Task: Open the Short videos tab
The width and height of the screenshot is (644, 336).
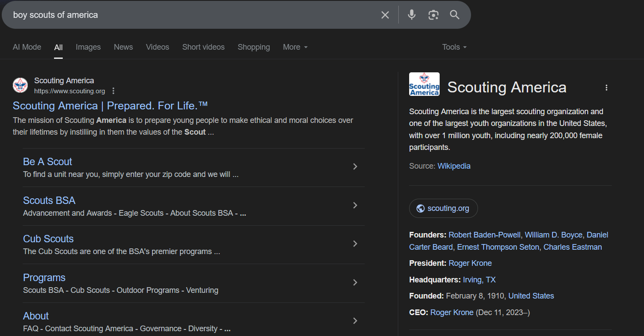Action: click(203, 47)
